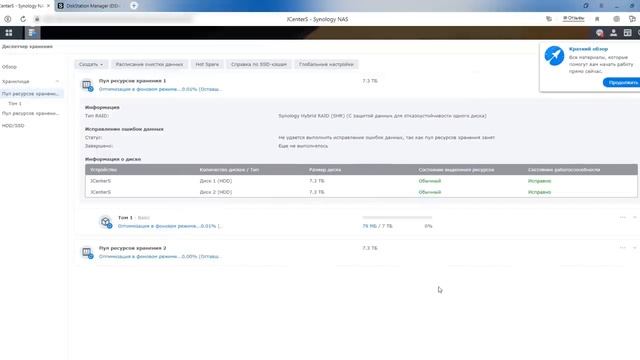Collapse the Том 1 row chevron
This screenshot has height=360, width=640.
(635, 218)
